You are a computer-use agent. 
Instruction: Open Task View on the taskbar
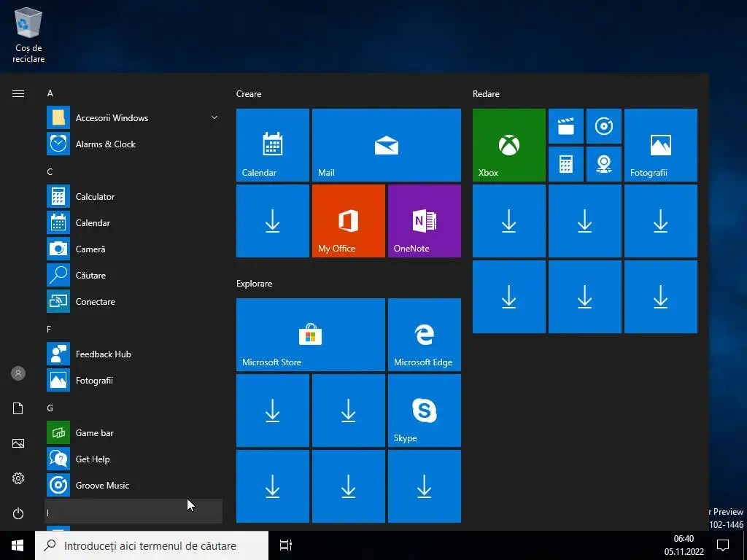point(286,545)
